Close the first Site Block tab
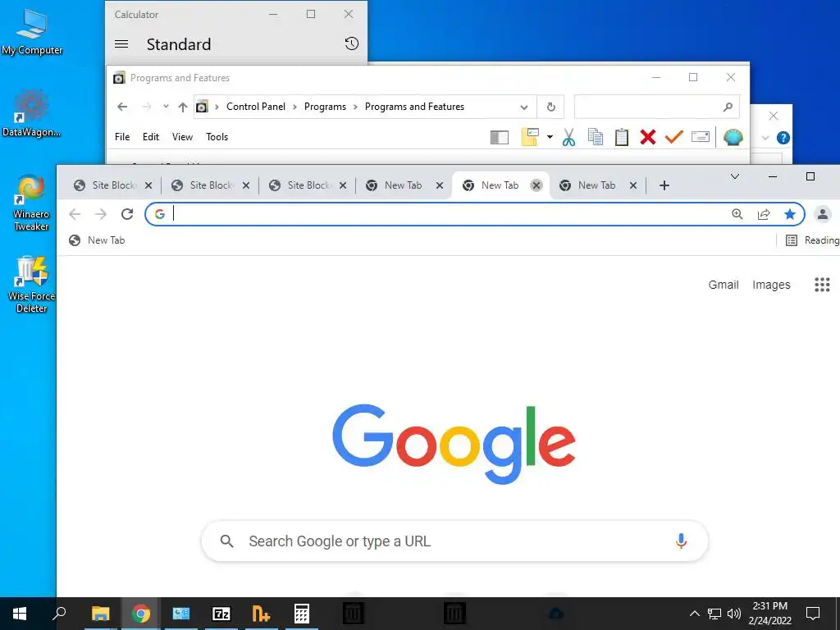 point(148,185)
